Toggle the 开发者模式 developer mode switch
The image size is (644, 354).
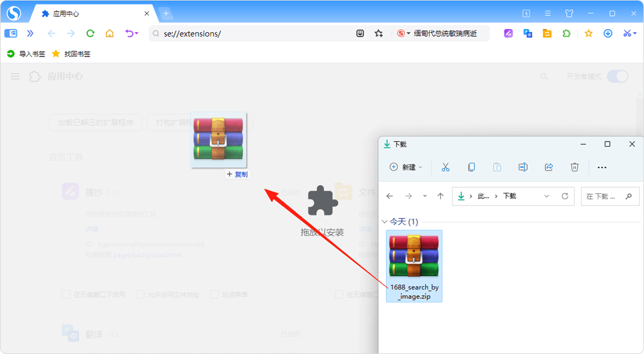pyautogui.click(x=617, y=76)
